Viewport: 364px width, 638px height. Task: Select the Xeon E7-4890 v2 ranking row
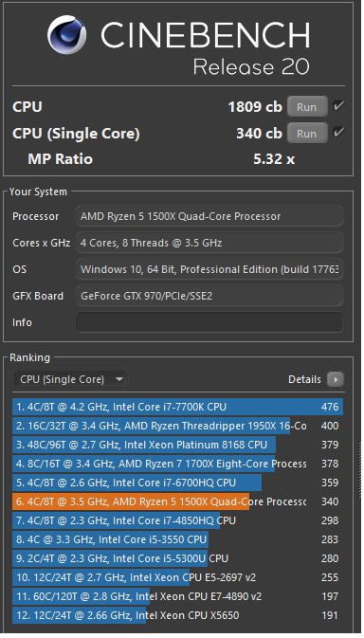click(x=177, y=596)
